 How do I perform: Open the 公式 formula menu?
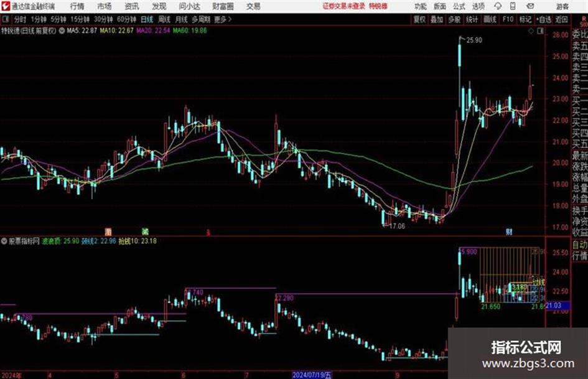tap(459, 6)
